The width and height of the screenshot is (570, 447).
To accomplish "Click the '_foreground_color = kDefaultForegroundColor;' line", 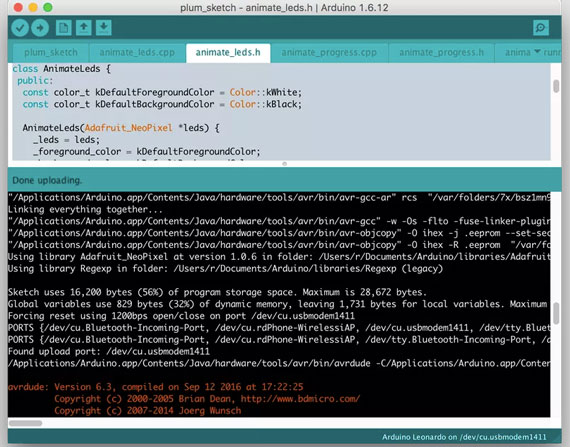I will point(147,152).
